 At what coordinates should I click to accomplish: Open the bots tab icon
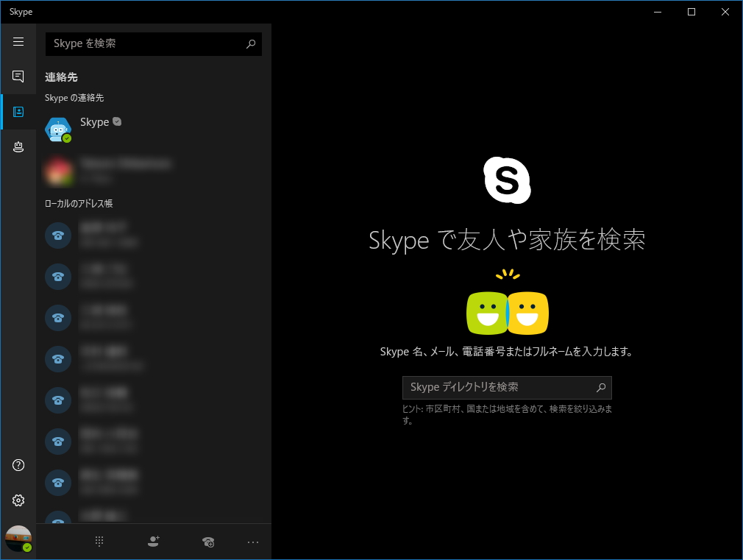18,147
